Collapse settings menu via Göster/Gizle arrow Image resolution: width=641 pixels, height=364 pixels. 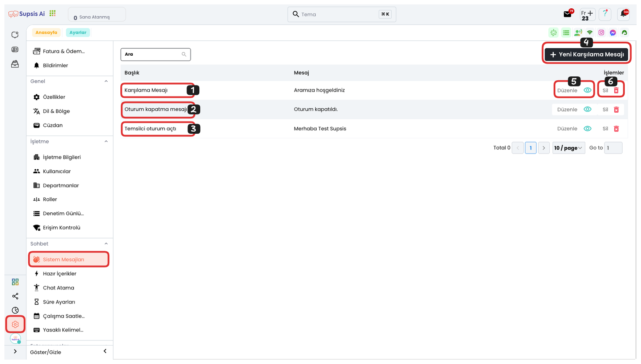(x=105, y=351)
